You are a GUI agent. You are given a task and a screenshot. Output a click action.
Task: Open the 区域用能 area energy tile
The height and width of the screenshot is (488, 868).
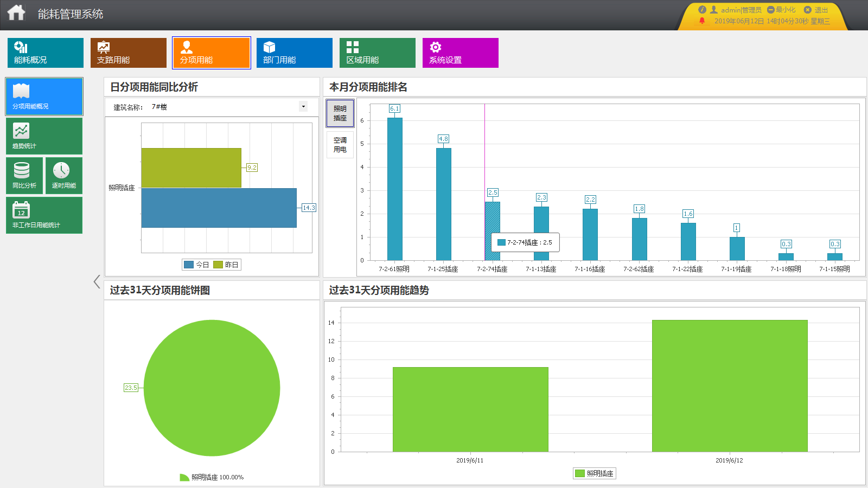378,53
